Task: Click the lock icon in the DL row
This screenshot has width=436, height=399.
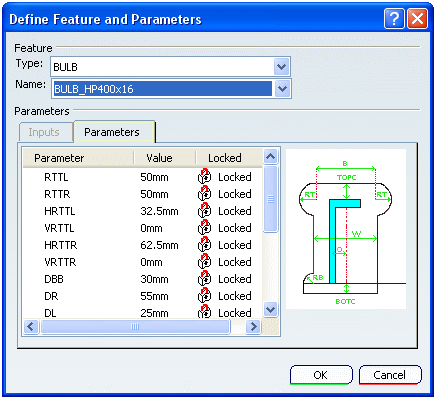Action: click(204, 311)
